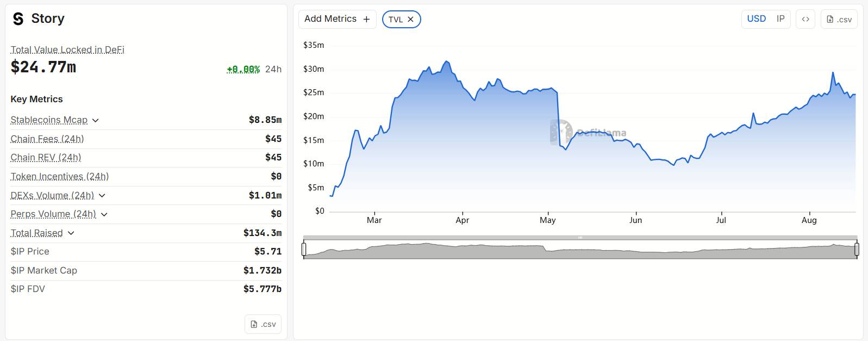Click the Story logo icon
Screen dimensions: 868x341
tap(18, 19)
